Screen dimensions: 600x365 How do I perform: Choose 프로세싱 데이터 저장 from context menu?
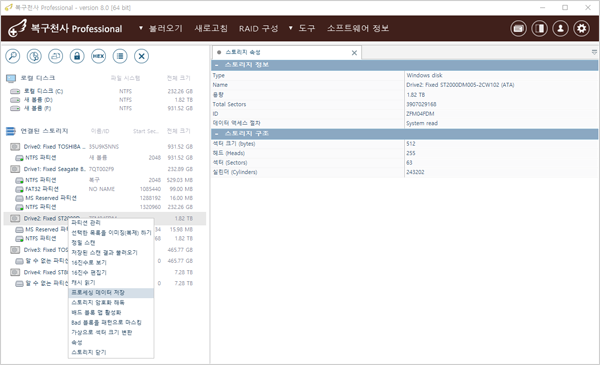tap(111, 293)
